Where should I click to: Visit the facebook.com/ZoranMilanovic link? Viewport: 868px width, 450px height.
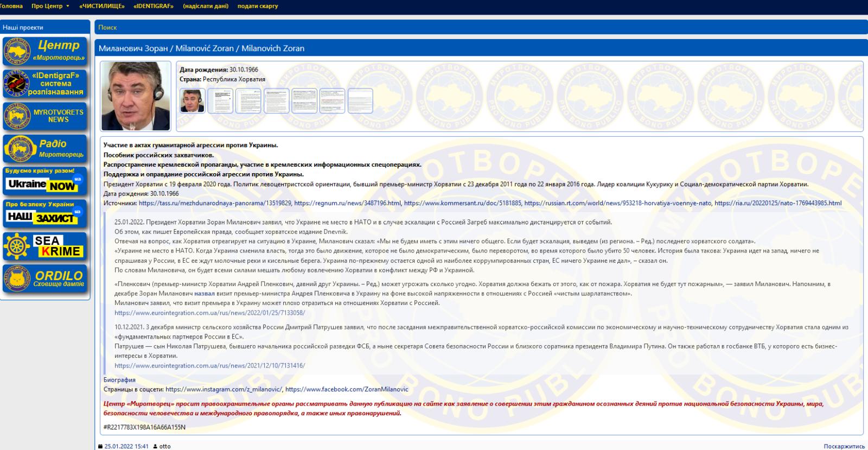[347, 389]
